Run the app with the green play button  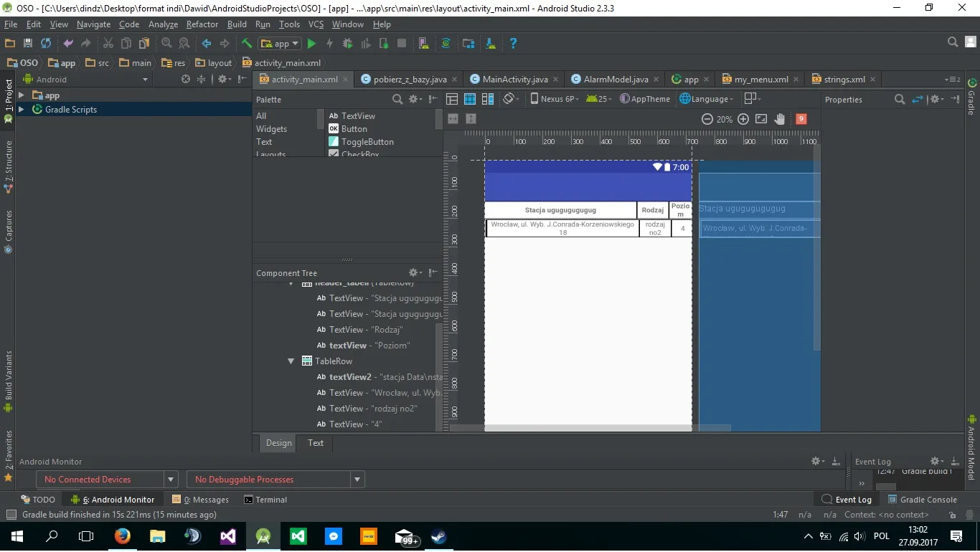point(311,44)
